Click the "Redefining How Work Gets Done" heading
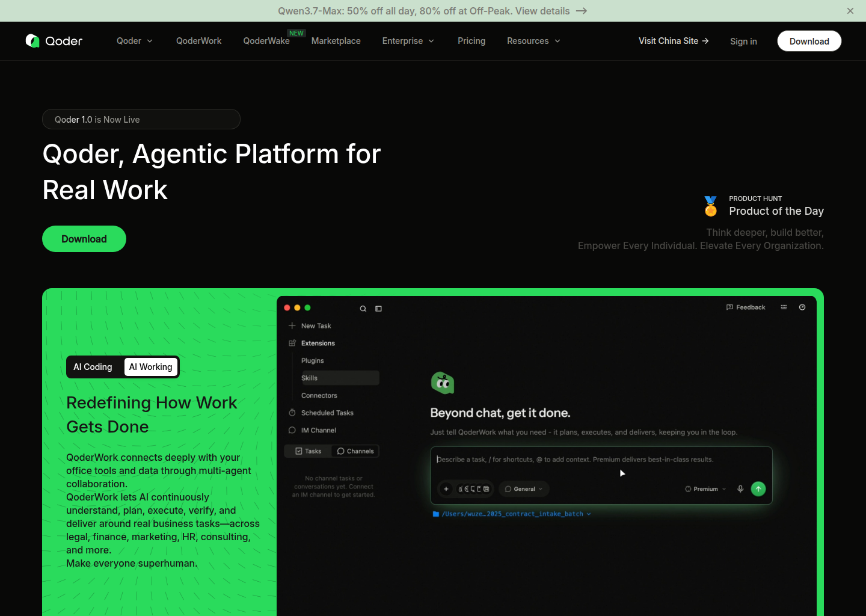This screenshot has width=866, height=616. point(152,414)
